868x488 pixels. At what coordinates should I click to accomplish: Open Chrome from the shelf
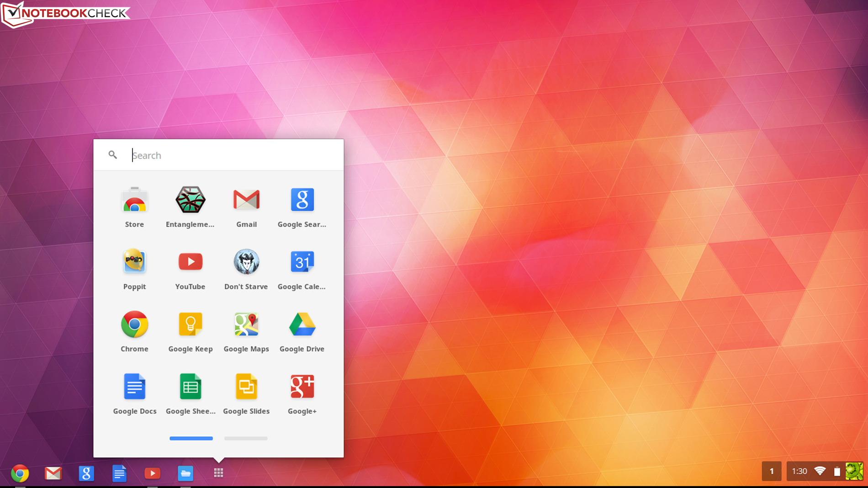[x=20, y=473]
